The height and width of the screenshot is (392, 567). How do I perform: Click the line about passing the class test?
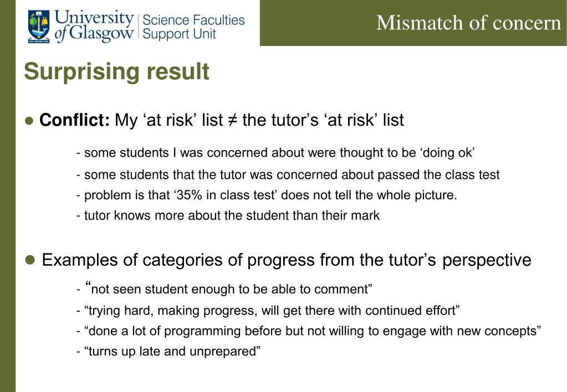[x=288, y=175]
